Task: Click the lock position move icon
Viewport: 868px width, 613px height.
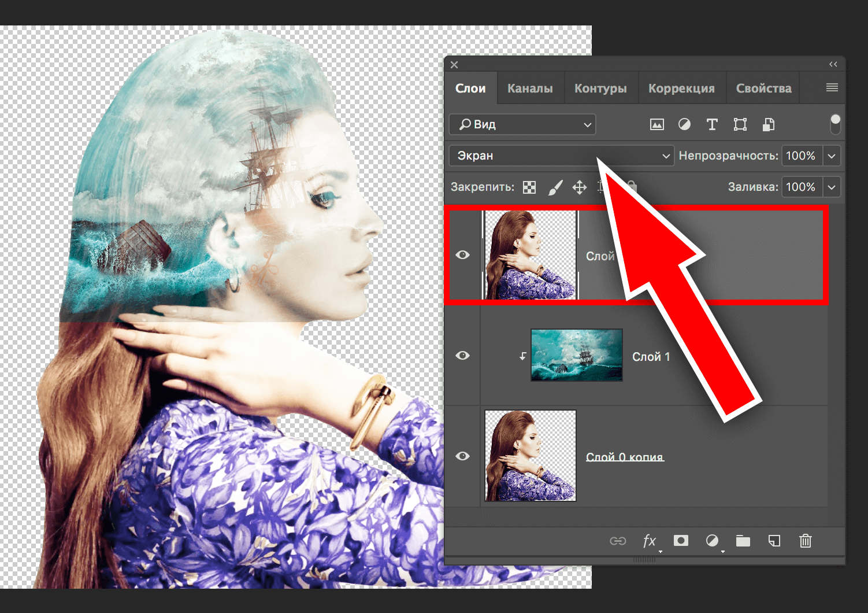Action: tap(579, 187)
